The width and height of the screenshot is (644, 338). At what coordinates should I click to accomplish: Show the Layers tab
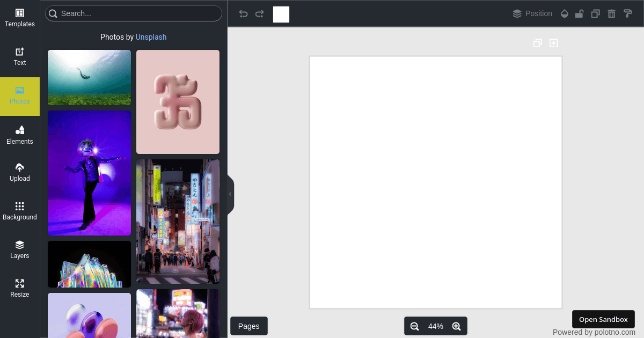pyautogui.click(x=20, y=250)
